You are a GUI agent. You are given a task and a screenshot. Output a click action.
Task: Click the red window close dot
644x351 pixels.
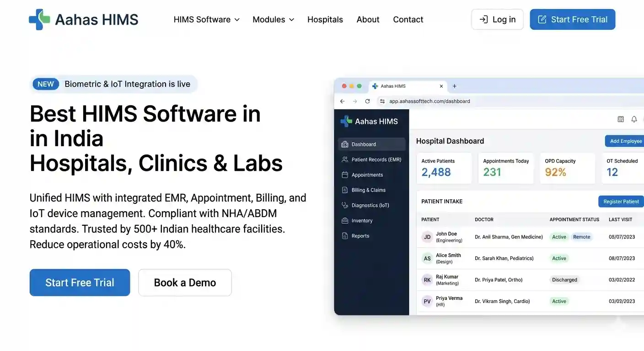click(x=344, y=86)
